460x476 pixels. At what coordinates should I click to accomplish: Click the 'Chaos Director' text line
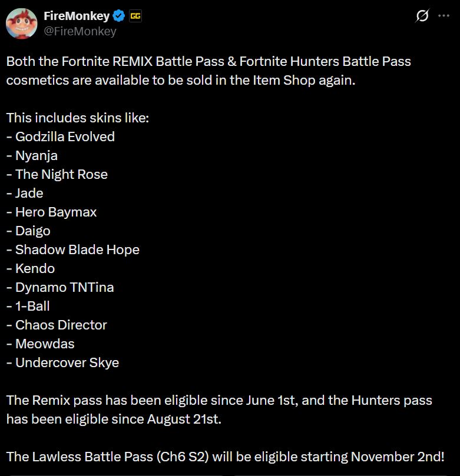pos(57,325)
